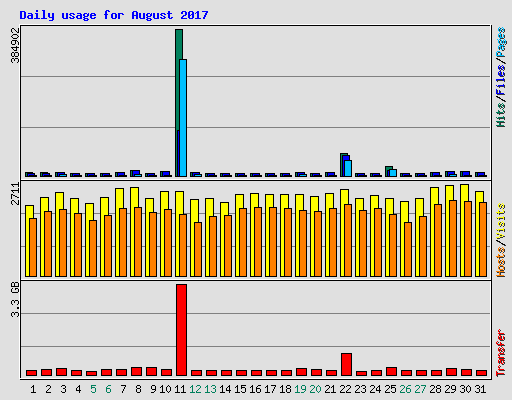This screenshot has width=512, height=400.
Task: Click the green weekend day label 20
Action: (315, 389)
